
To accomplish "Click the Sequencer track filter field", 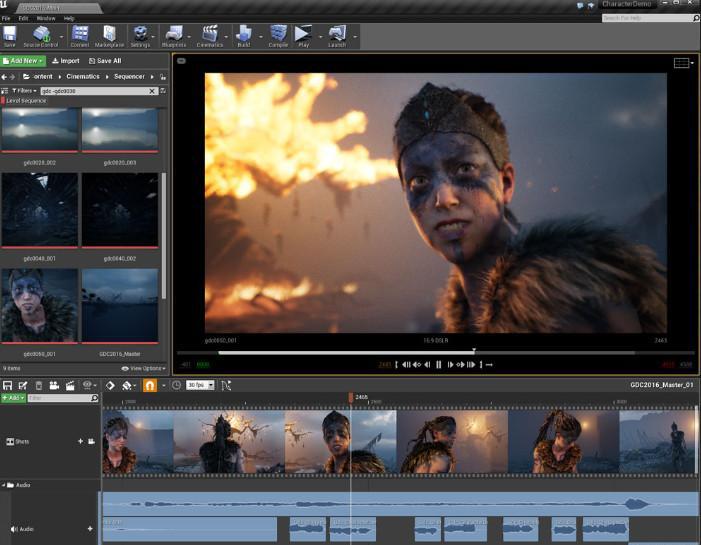I will click(x=63, y=398).
